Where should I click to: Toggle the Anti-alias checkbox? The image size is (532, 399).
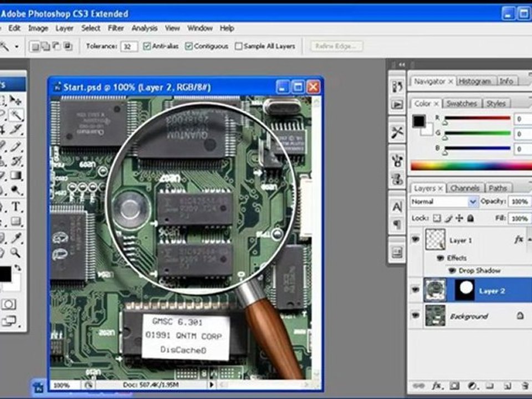pyautogui.click(x=147, y=46)
